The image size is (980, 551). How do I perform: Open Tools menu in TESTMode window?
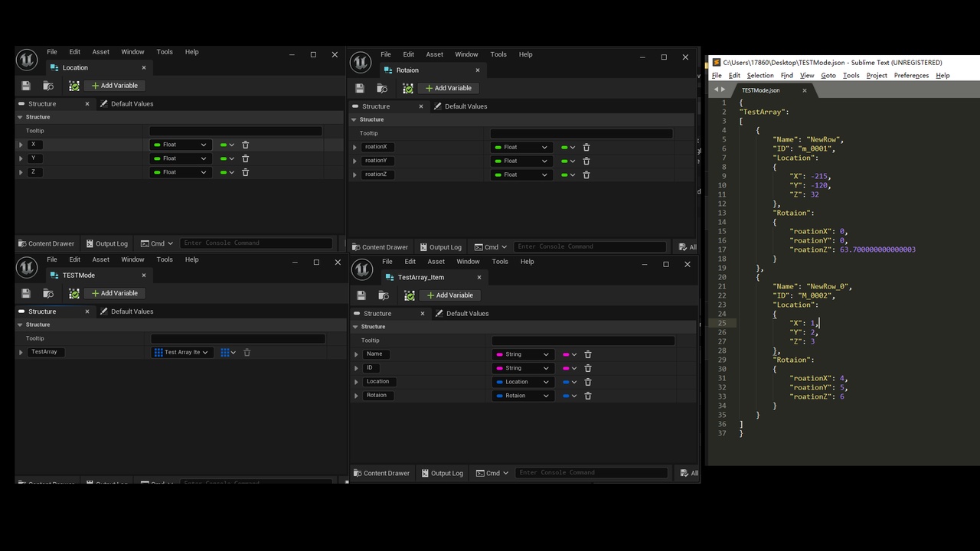point(165,259)
